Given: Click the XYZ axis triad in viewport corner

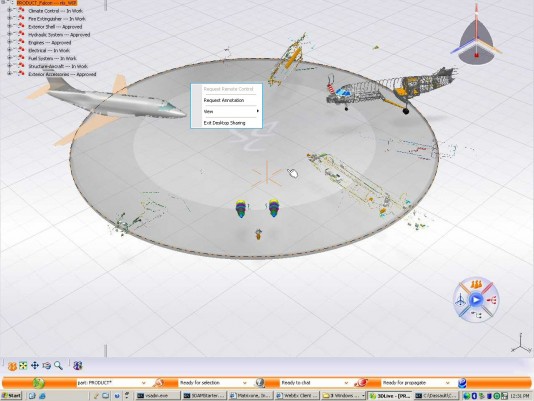Looking at the screenshot, I should 521,343.
